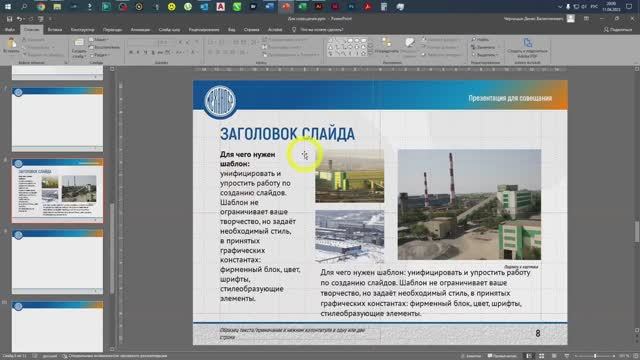Image resolution: width=640 pixels, height=360 pixels.
Task: Open the Slide Show ribbon tab
Action: (169, 29)
